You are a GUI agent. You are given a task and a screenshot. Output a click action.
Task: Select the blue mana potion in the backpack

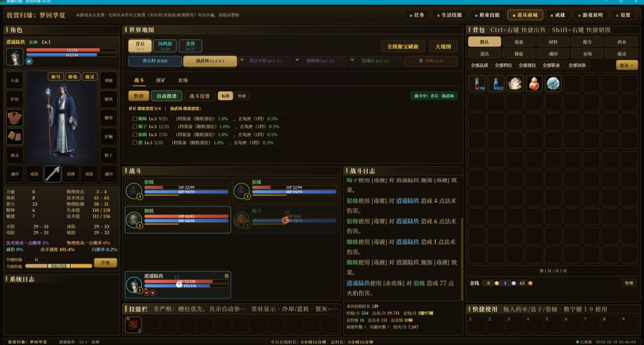(x=496, y=84)
